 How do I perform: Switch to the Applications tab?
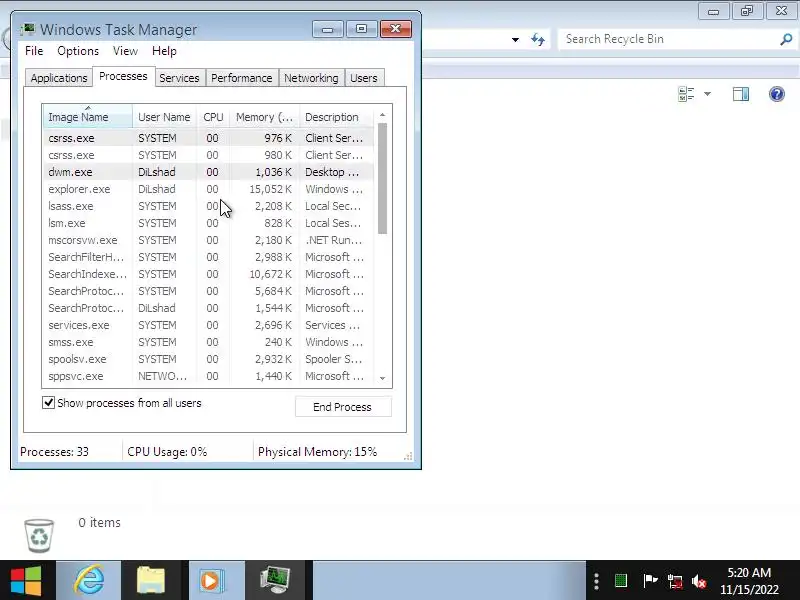point(59,78)
